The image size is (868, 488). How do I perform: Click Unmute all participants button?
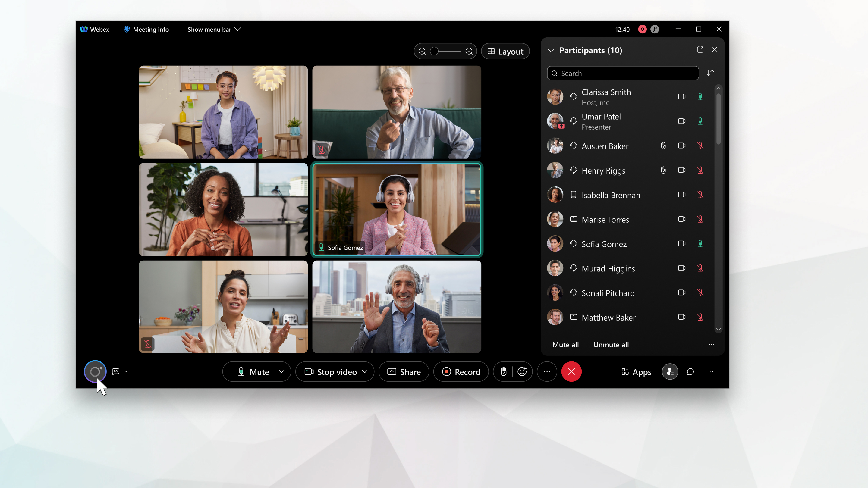611,344
